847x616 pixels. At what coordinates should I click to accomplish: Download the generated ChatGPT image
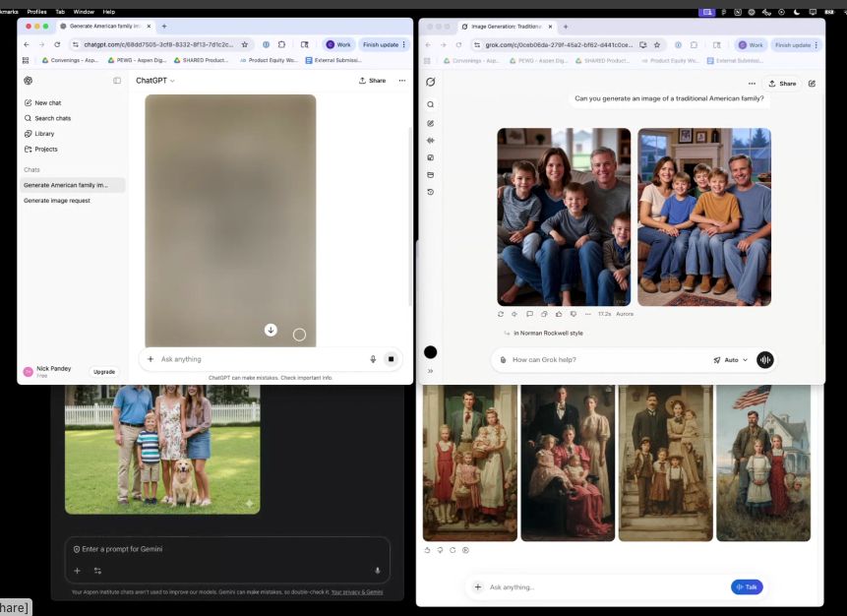click(271, 330)
